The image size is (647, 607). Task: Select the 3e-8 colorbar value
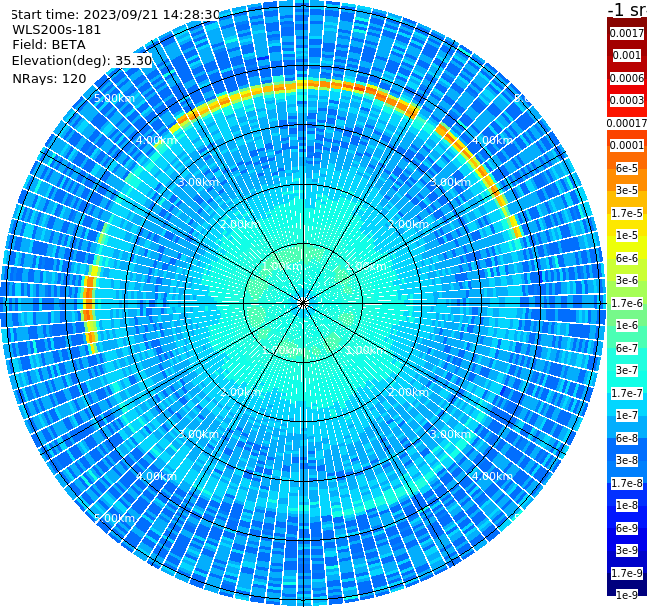click(x=627, y=460)
